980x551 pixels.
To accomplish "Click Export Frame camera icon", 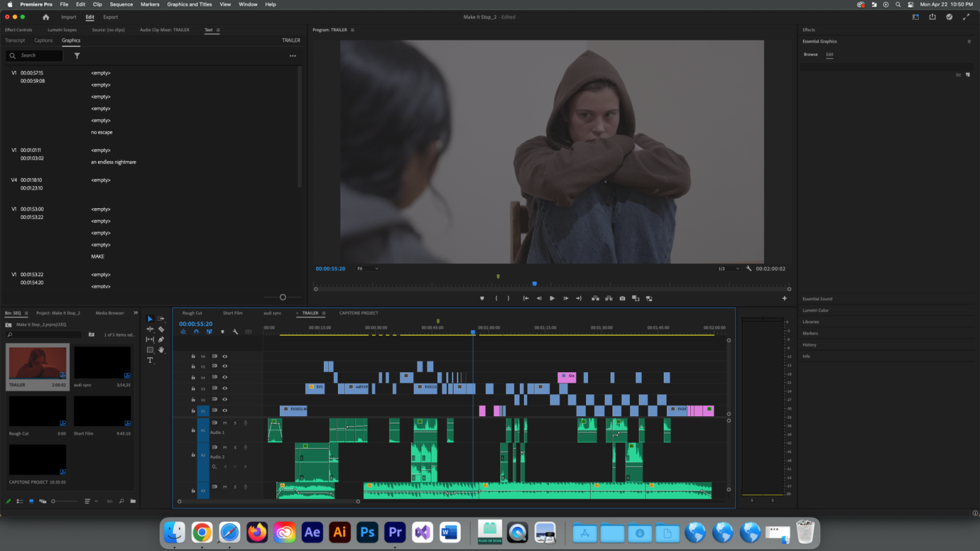I will (x=622, y=299).
